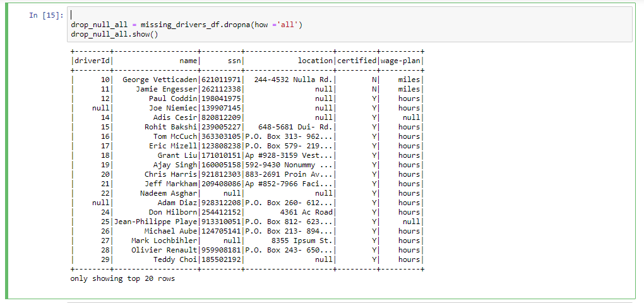644x303 pixels.
Task: Select the In [15] cell prompt
Action: pos(46,16)
